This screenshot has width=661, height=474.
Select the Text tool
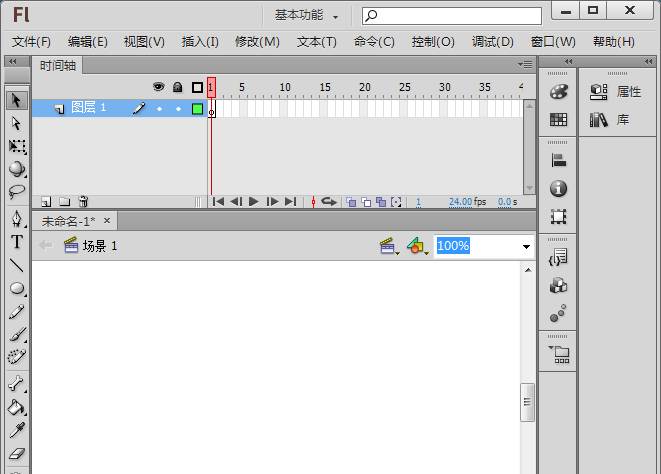pos(17,242)
